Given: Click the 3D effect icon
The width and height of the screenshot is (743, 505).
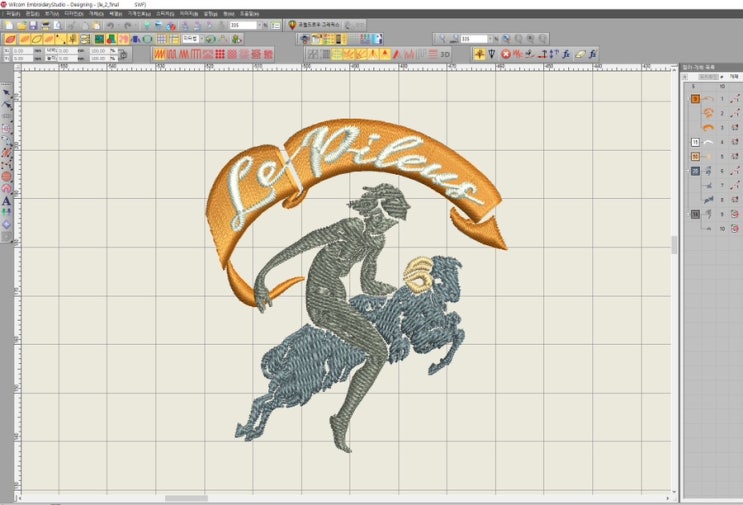Looking at the screenshot, I should click(x=445, y=54).
